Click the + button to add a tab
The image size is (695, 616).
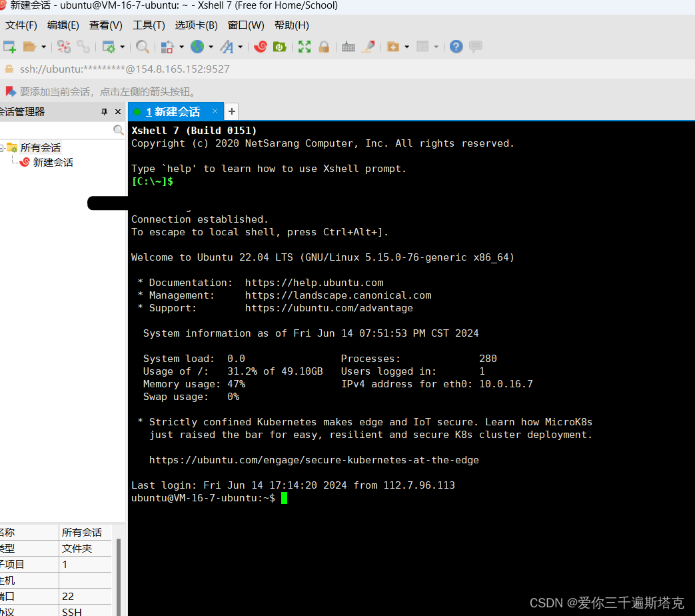click(x=231, y=111)
